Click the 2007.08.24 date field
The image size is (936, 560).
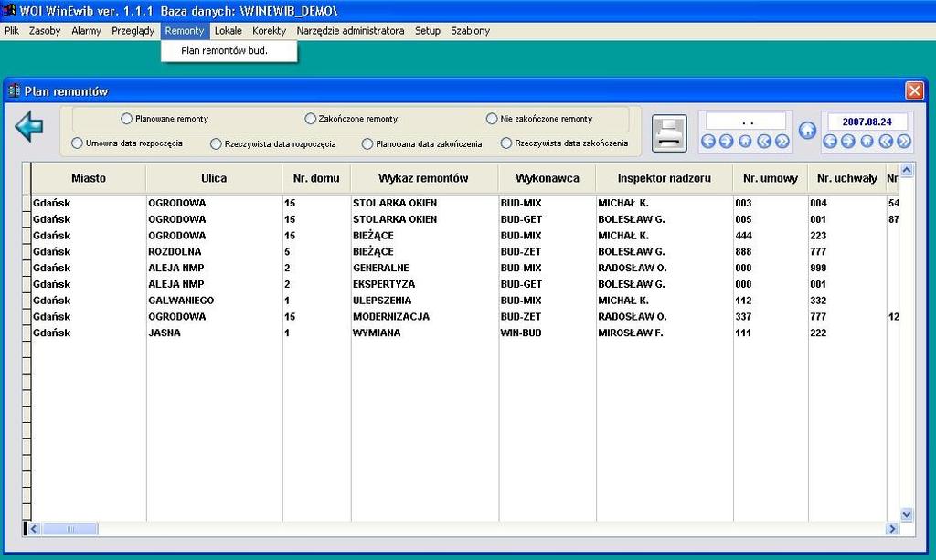pyautogui.click(x=867, y=122)
